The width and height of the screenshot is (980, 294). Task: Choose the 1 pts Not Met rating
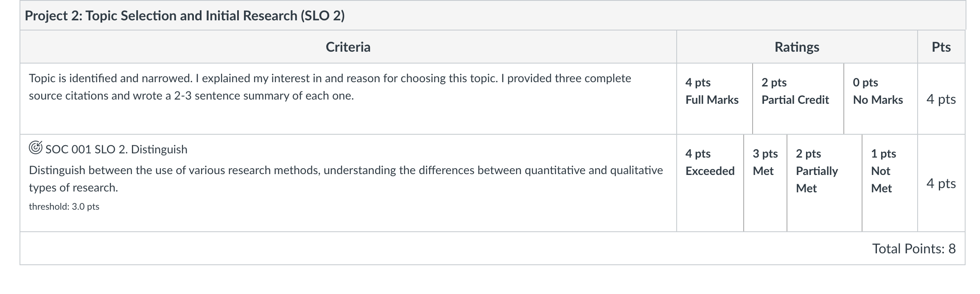tap(890, 183)
